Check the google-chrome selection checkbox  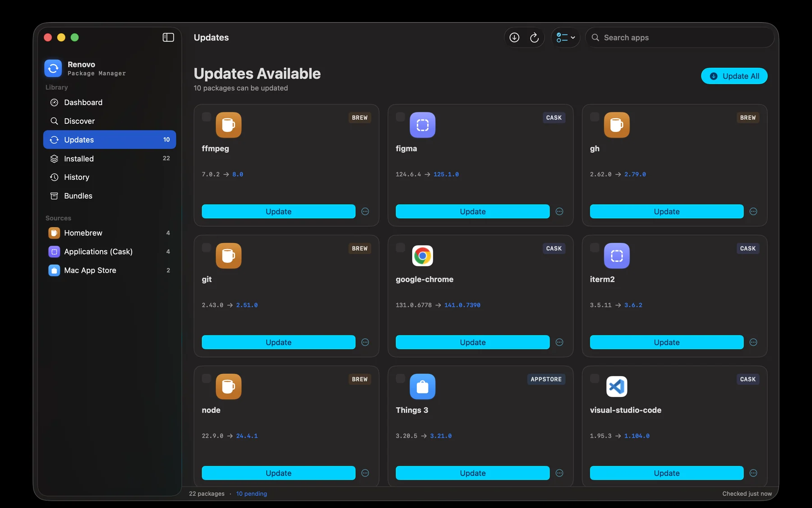point(400,248)
